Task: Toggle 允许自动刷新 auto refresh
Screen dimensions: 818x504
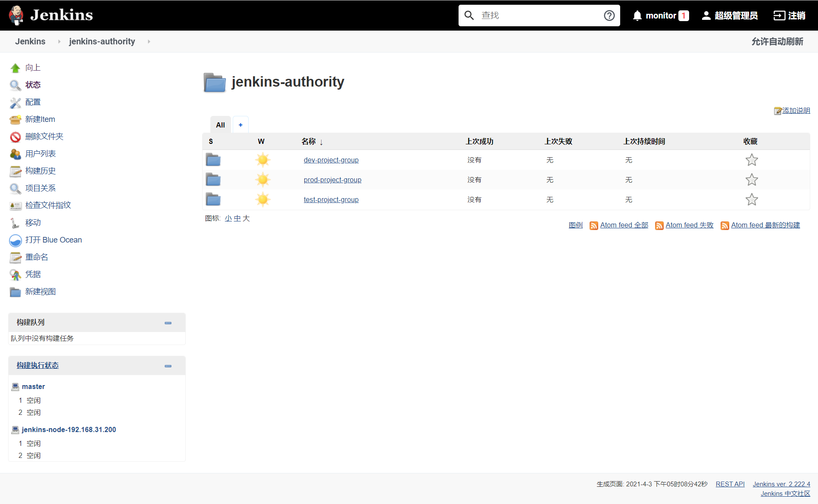Action: tap(777, 41)
